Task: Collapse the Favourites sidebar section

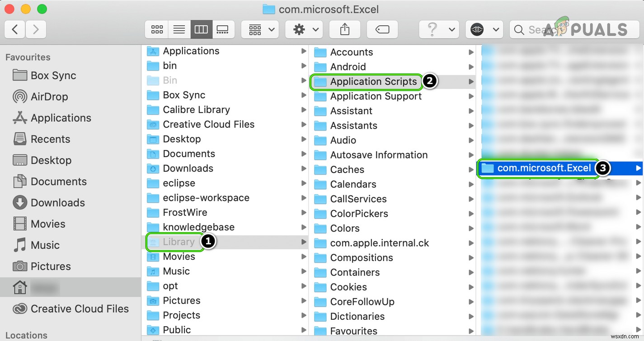Action: point(28,57)
